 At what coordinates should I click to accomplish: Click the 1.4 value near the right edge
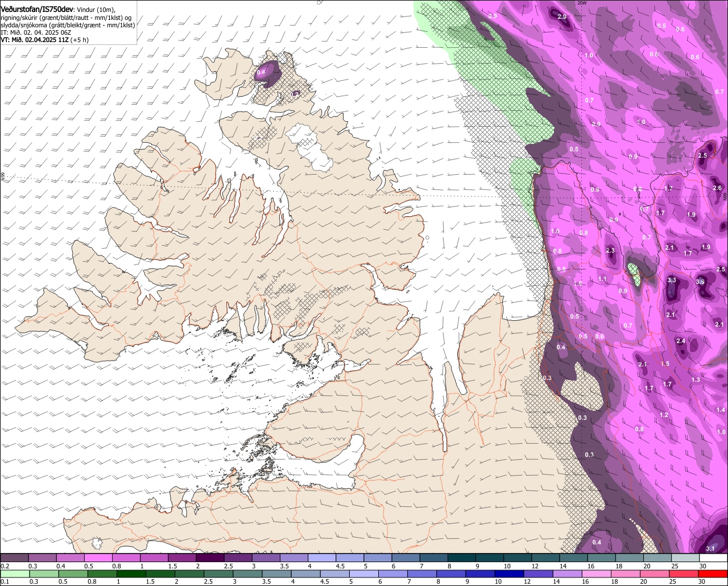tap(721, 410)
